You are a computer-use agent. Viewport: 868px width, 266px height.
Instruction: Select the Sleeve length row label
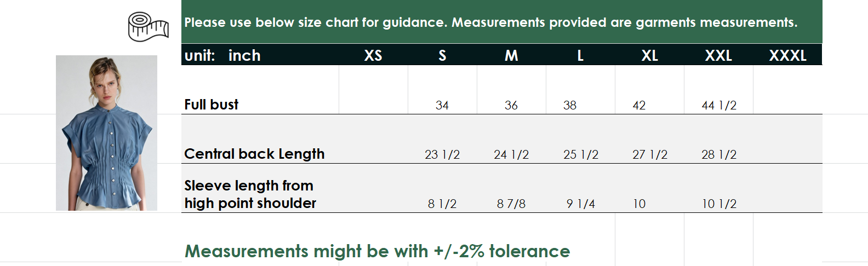click(x=250, y=194)
